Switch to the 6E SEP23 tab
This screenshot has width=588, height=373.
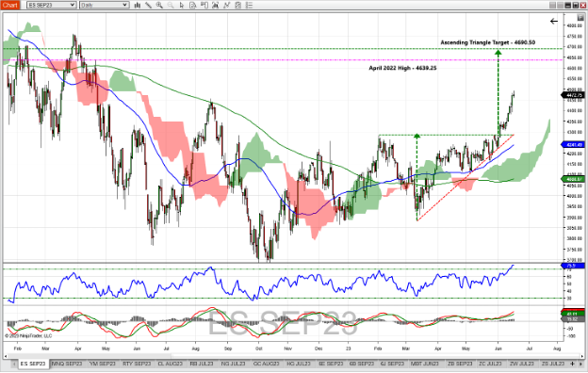point(331,364)
